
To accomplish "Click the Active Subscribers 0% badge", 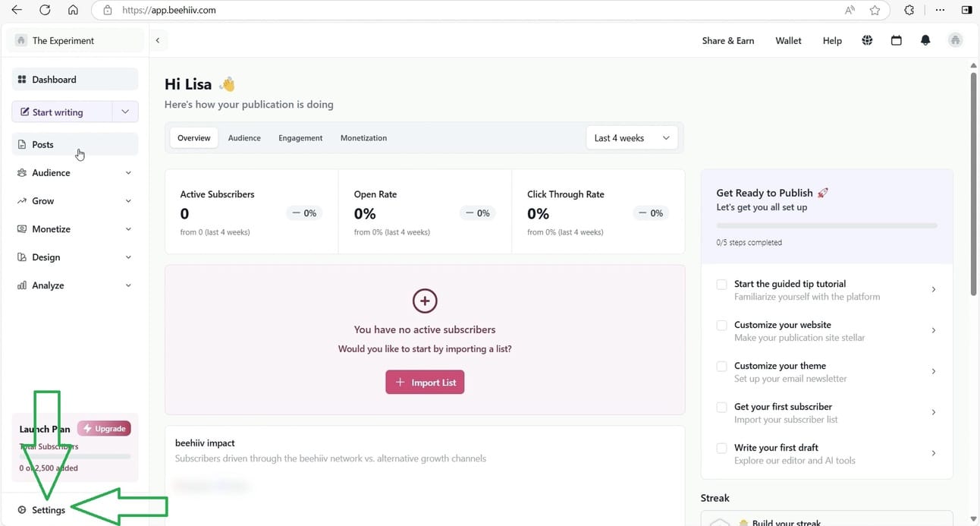I will [x=304, y=213].
